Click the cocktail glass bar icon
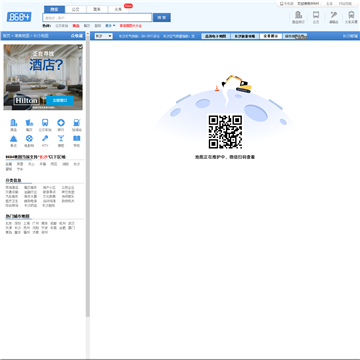This screenshot has width=360, height=360. pos(61,138)
